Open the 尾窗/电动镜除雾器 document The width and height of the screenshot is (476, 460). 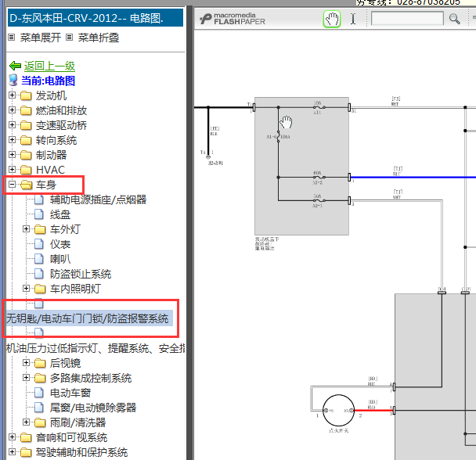93,408
